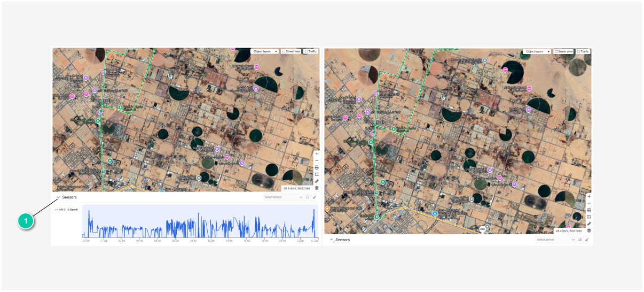Click area selection square on right map
This screenshot has width=644, height=292.
click(x=589, y=217)
